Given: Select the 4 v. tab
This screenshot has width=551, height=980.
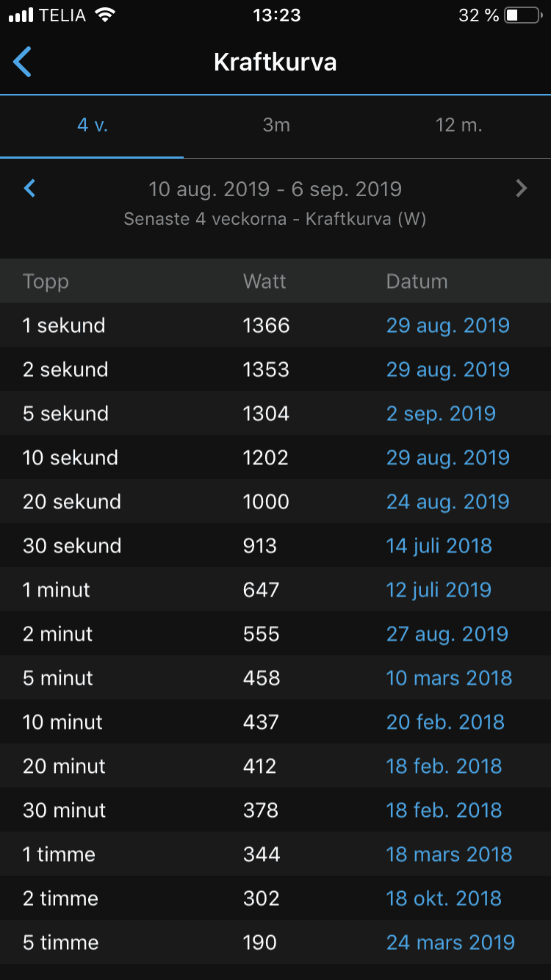Looking at the screenshot, I should 93,126.
